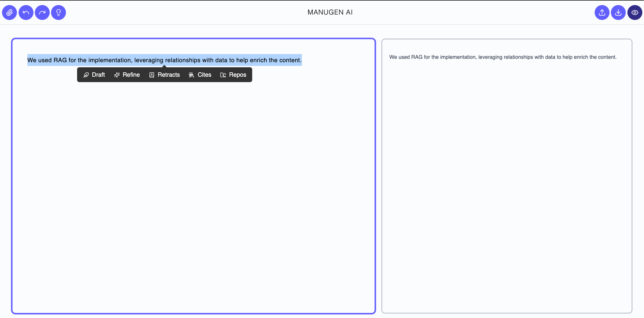Click the Cites action
The width and height of the screenshot is (644, 318).
tap(200, 75)
